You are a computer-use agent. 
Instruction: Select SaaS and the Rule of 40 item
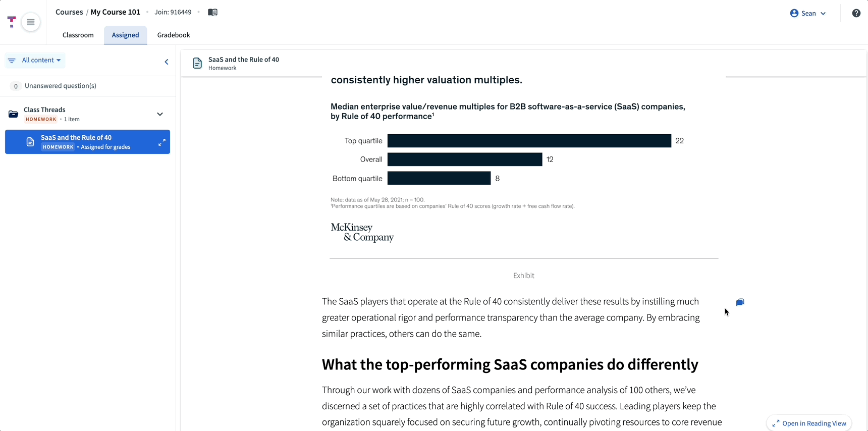(87, 142)
